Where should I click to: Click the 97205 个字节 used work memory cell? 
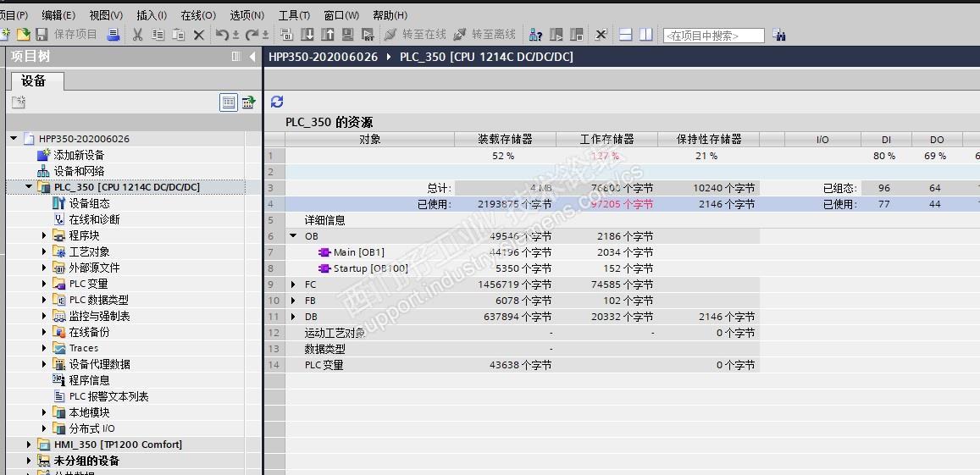[606, 204]
